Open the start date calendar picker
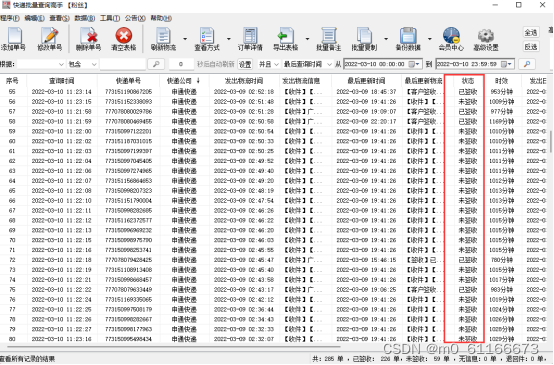Image resolution: width=554 pixels, height=365 pixels. point(414,64)
